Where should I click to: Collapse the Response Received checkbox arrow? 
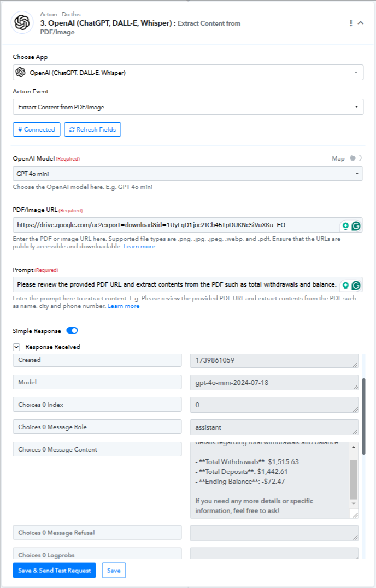(16, 347)
